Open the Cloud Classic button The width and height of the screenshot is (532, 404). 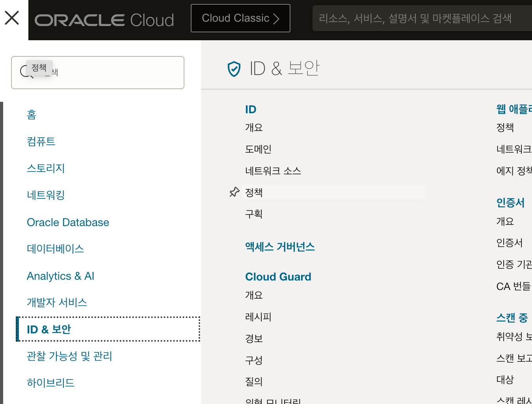click(x=240, y=18)
